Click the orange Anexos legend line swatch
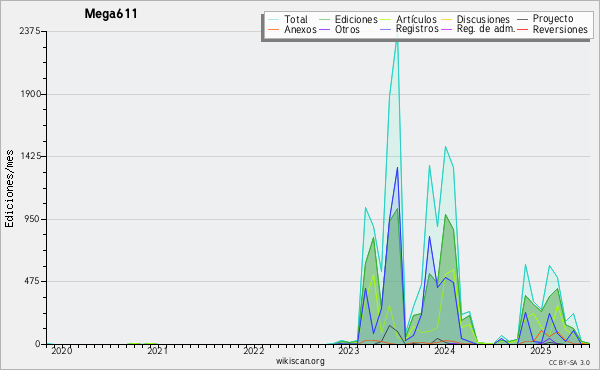 (x=273, y=29)
